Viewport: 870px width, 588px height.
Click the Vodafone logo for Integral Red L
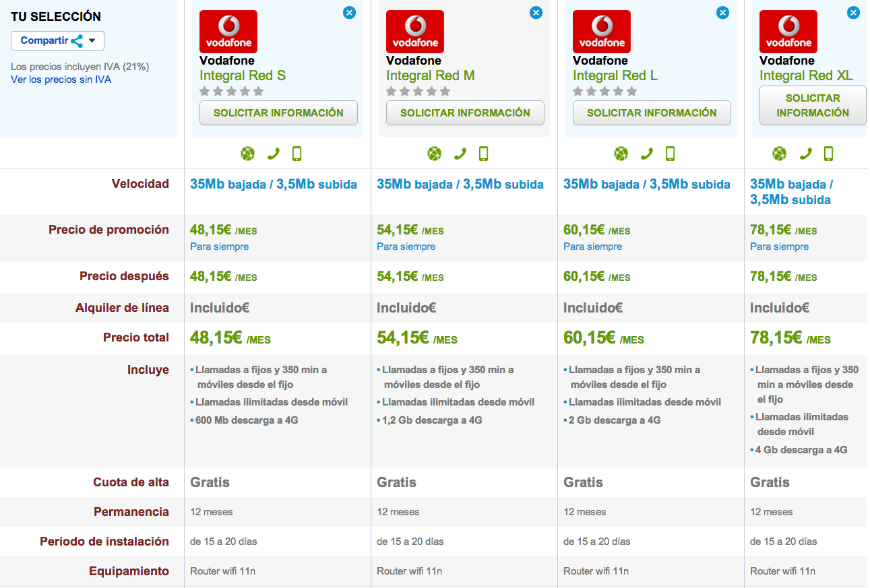click(602, 32)
